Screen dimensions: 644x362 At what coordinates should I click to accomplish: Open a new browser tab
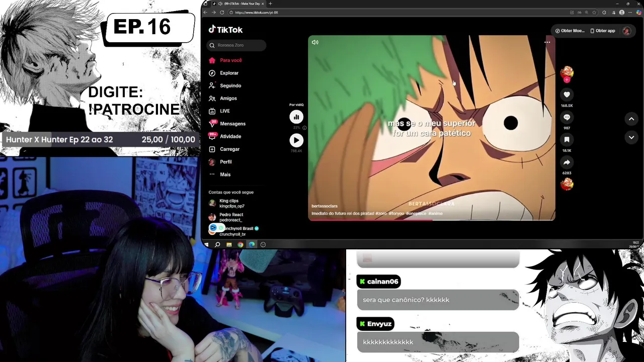tap(270, 4)
